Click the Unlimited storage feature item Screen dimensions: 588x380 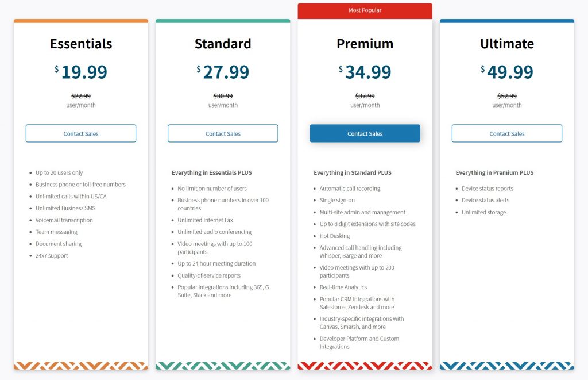click(x=483, y=212)
